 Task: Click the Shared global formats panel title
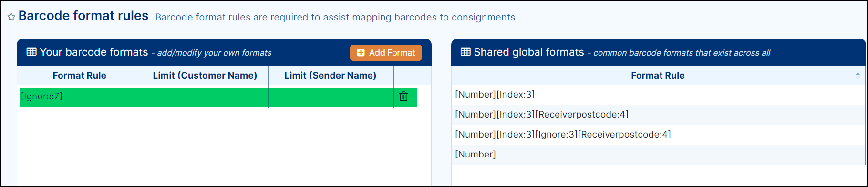point(529,52)
